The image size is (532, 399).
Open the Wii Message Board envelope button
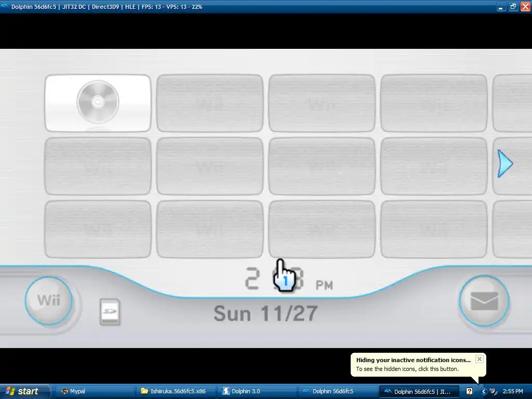[x=484, y=301]
